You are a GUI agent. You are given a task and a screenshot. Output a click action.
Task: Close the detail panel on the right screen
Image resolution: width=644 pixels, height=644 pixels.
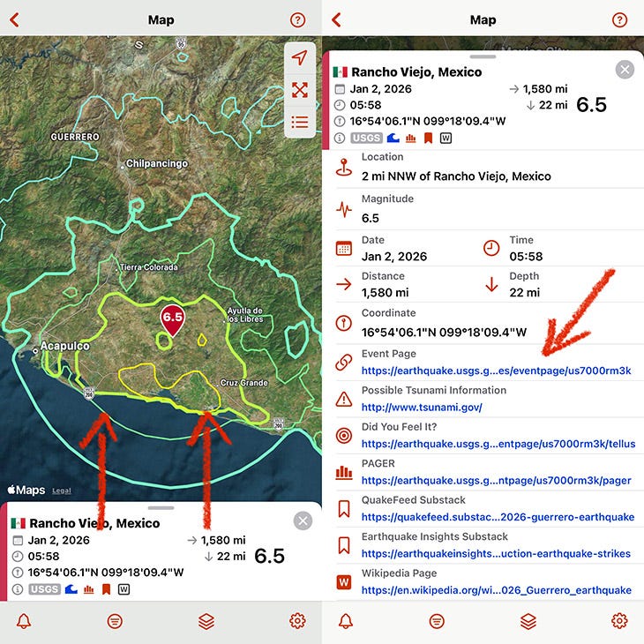(625, 70)
